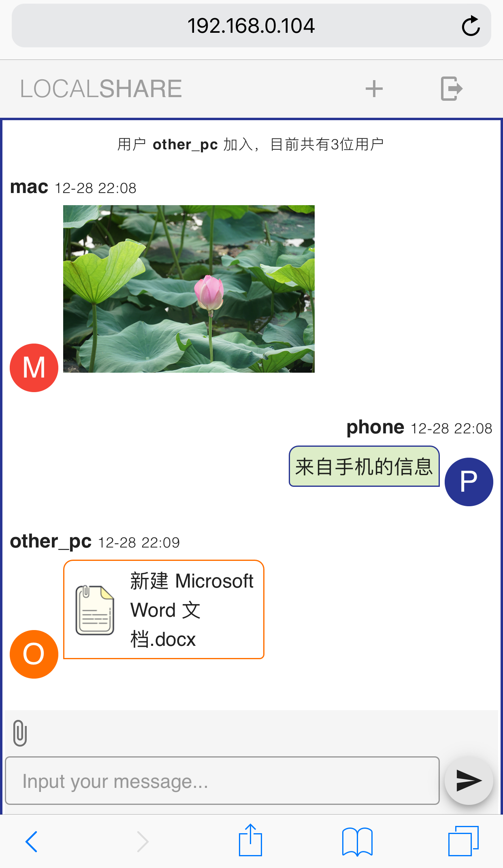The height and width of the screenshot is (868, 503).
Task: Click the orange O avatar for other_pc
Action: pos(34,654)
